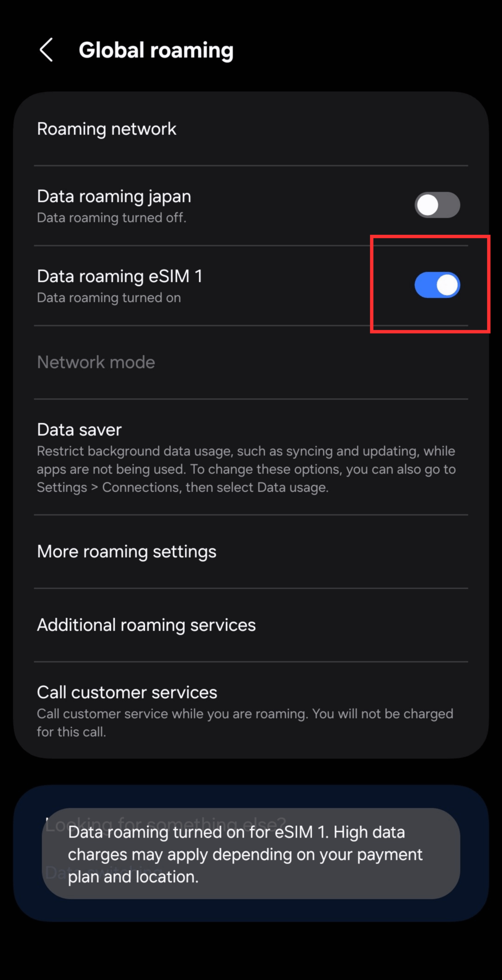This screenshot has height=980, width=502.
Task: Tap the Global roaming page title
Action: (156, 50)
